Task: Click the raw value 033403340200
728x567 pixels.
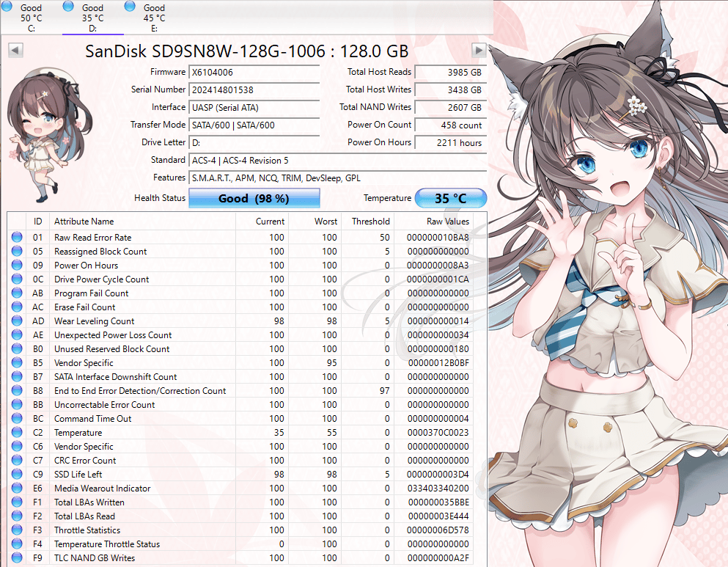Action: [x=438, y=488]
